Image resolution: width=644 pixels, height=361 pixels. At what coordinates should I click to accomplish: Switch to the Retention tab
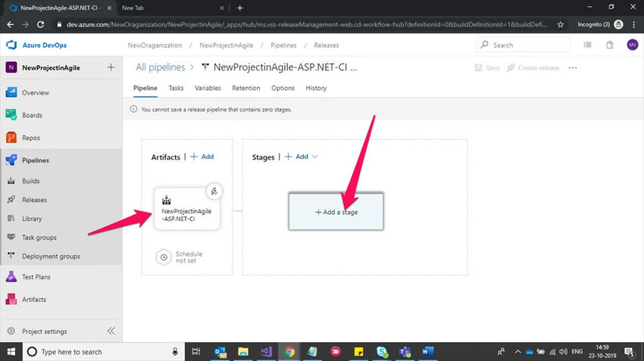click(x=246, y=88)
